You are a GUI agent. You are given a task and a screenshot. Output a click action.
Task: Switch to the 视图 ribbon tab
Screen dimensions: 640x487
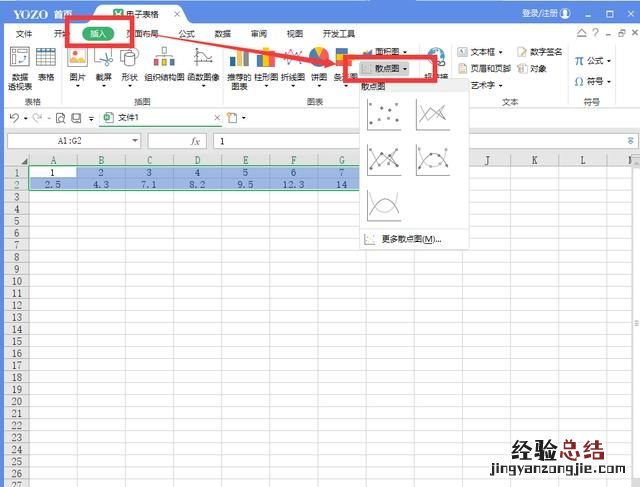point(295,34)
